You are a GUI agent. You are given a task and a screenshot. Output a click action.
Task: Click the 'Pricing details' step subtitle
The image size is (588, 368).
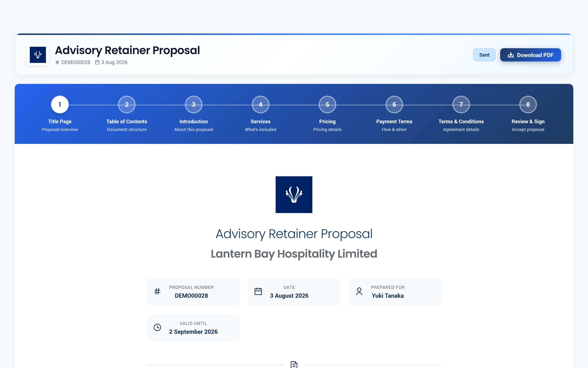(327, 130)
